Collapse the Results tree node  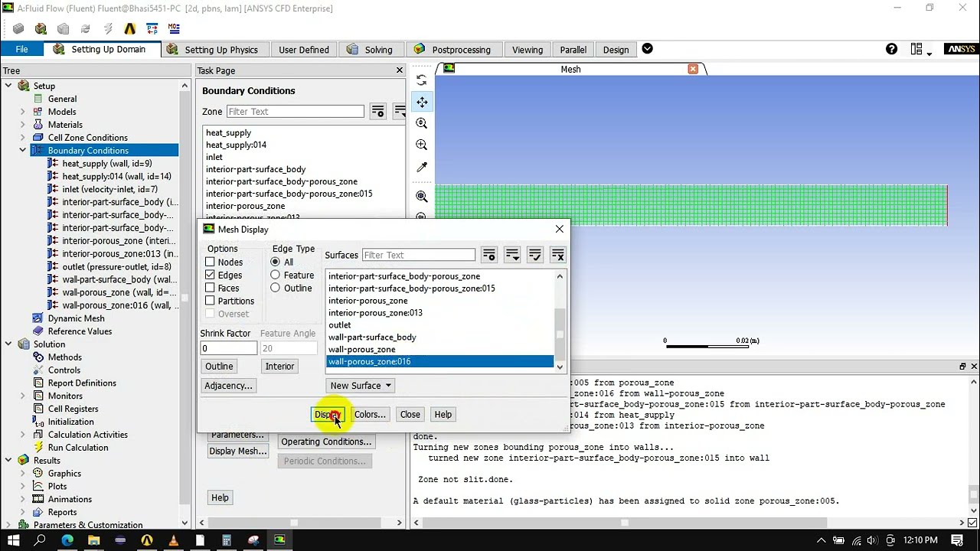(8, 460)
